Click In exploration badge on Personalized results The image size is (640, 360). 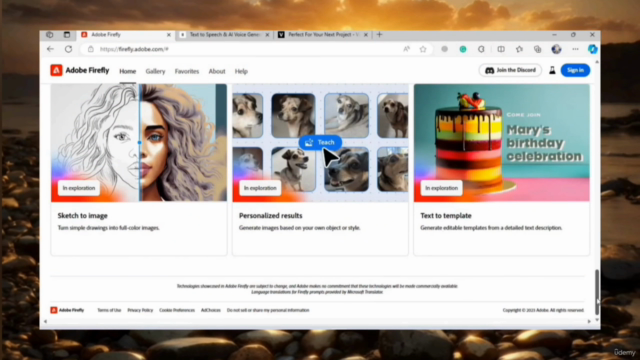[x=260, y=188]
